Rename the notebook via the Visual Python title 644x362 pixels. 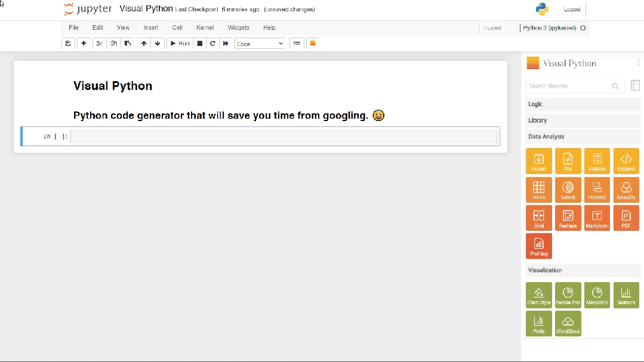(x=146, y=8)
